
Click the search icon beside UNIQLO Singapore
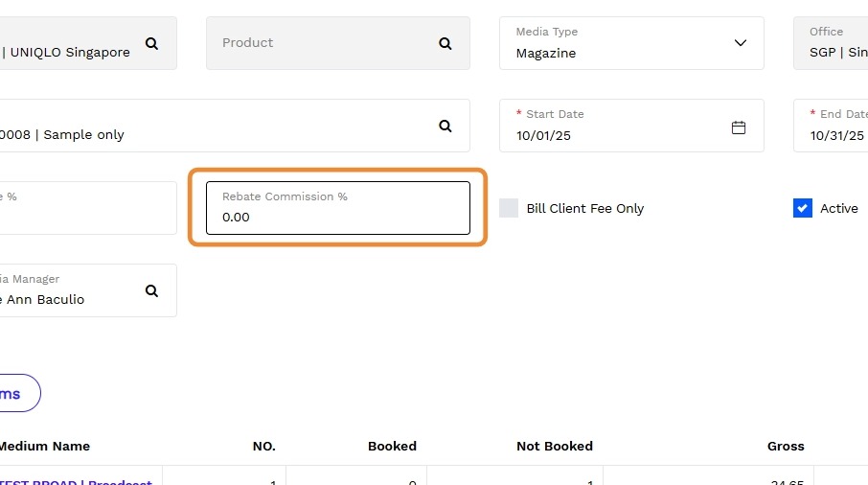click(151, 43)
